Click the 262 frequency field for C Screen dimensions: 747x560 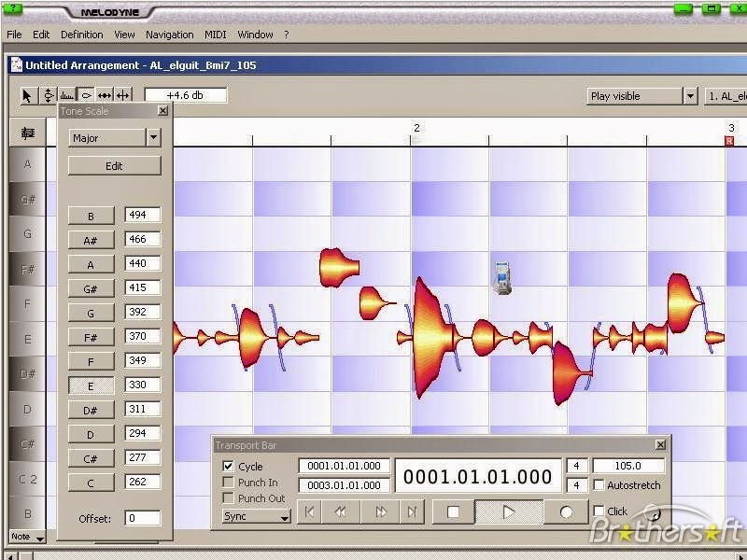(x=143, y=482)
